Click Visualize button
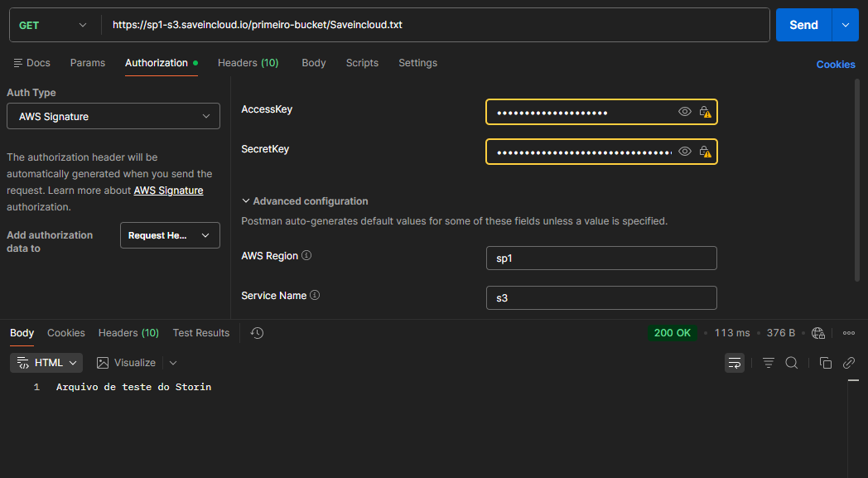Viewport: 868px width, 478px height. coord(126,363)
